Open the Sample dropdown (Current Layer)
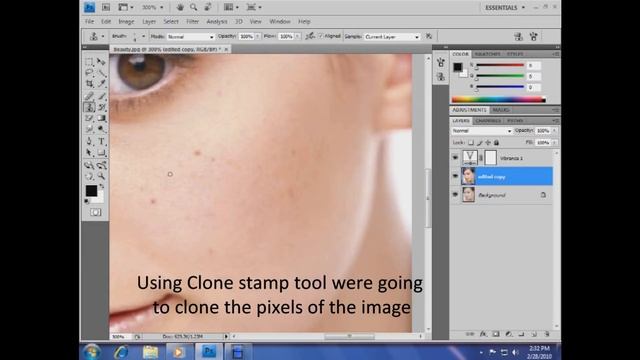This screenshot has width=640, height=360. tap(392, 37)
